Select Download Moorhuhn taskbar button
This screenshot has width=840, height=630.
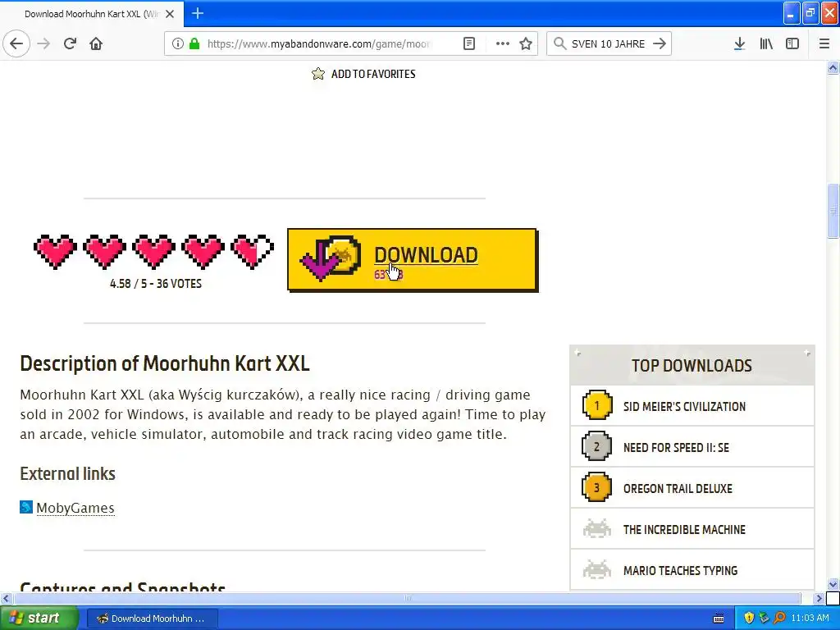click(152, 619)
